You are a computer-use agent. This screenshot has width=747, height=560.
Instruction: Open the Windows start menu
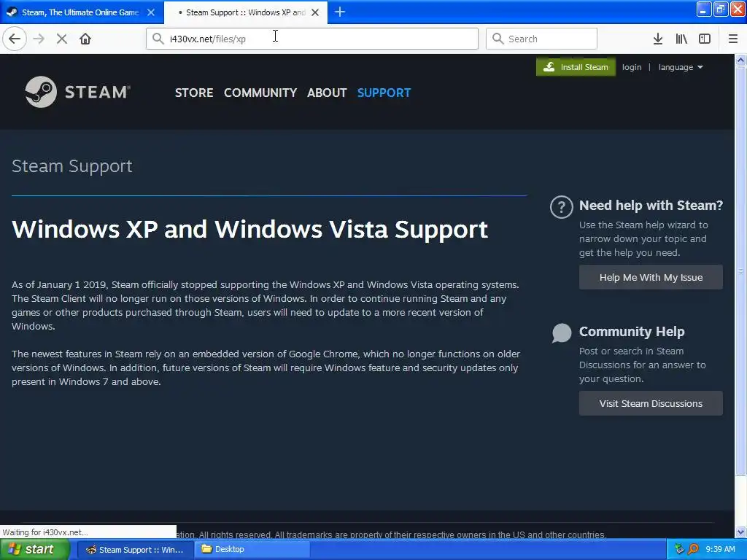[34, 549]
